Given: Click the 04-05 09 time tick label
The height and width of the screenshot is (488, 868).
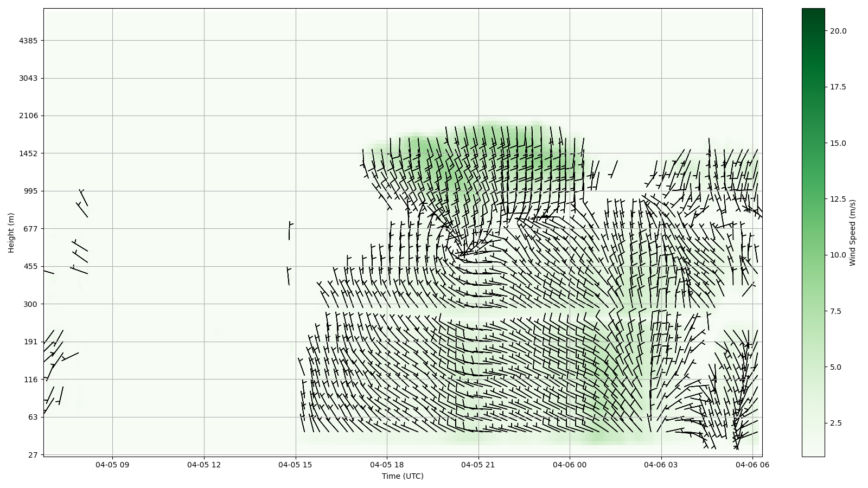Looking at the screenshot, I should click(113, 465).
